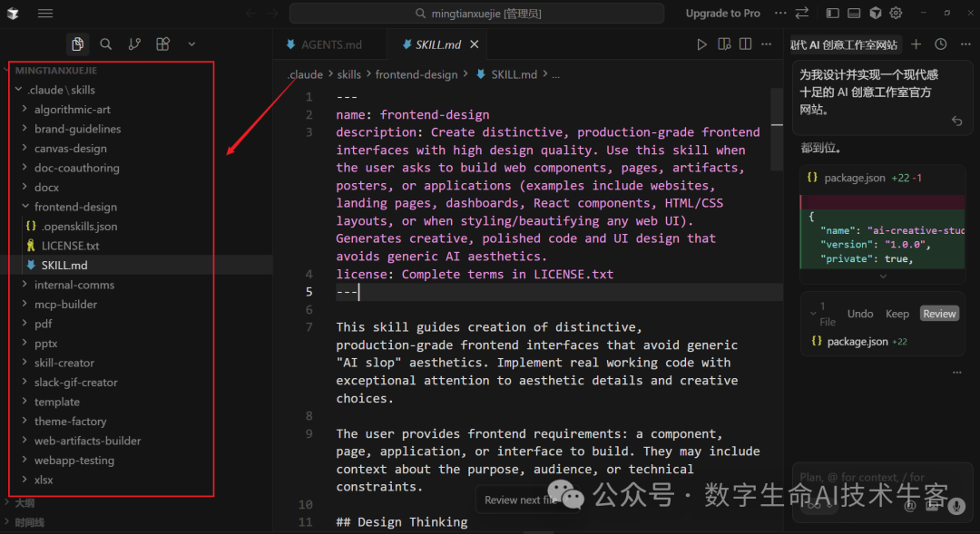The image size is (980, 534).
Task: Click the Review button
Action: coord(939,314)
